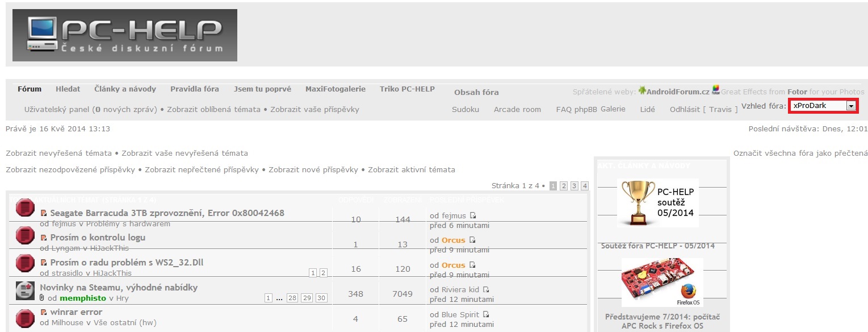Image resolution: width=868 pixels, height=332 pixels.
Task: Click the PC-HELP forum logo banner
Action: pyautogui.click(x=125, y=35)
